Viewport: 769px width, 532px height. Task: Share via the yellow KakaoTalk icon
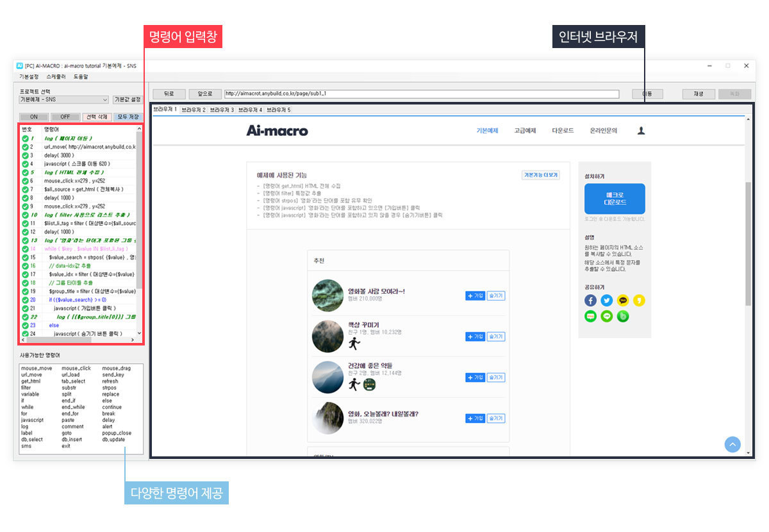click(623, 300)
